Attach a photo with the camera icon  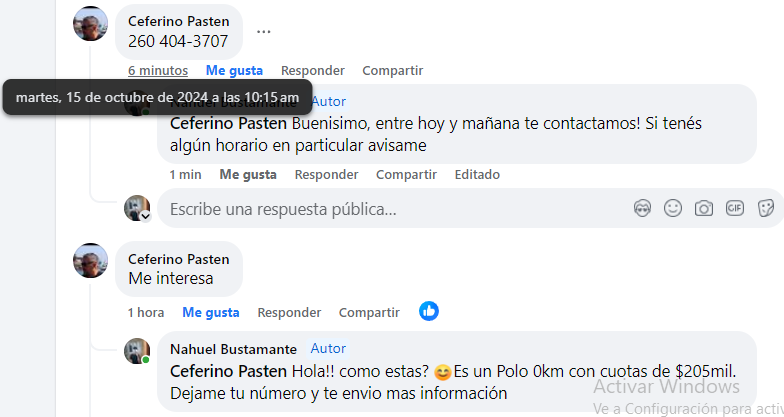click(x=704, y=208)
